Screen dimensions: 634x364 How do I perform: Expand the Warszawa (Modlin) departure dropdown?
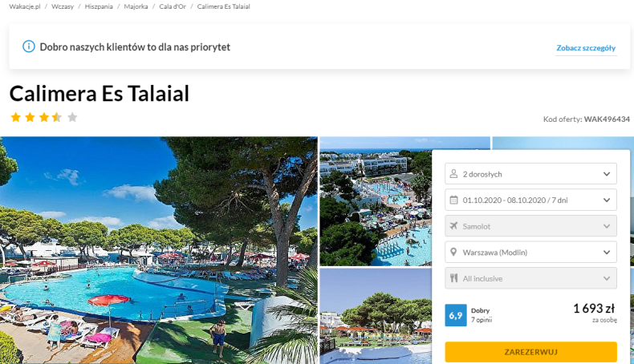click(530, 252)
